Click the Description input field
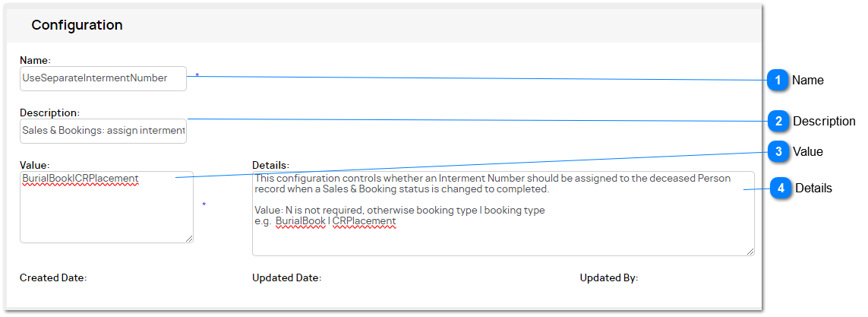Screen dimensions: 868x317 tap(103, 131)
